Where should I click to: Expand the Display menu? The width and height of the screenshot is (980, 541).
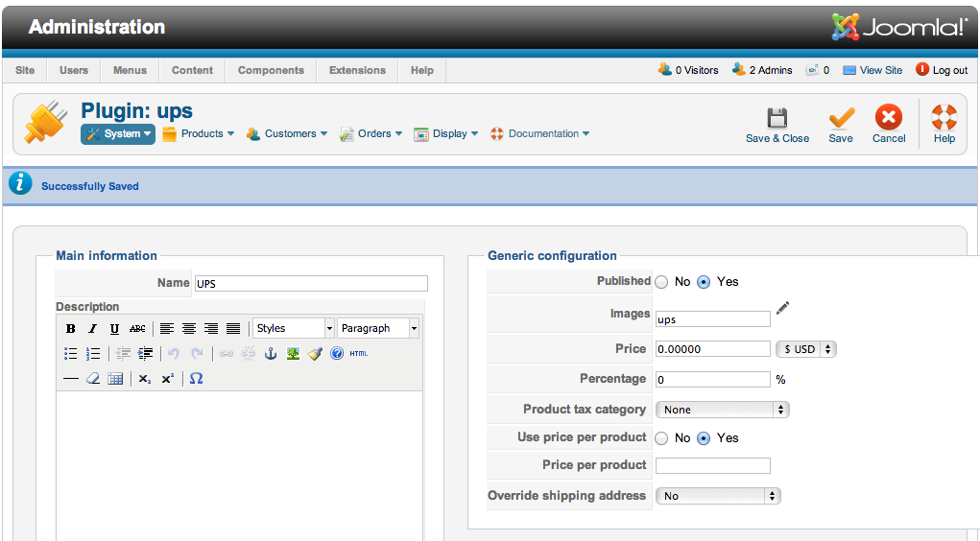pyautogui.click(x=445, y=133)
